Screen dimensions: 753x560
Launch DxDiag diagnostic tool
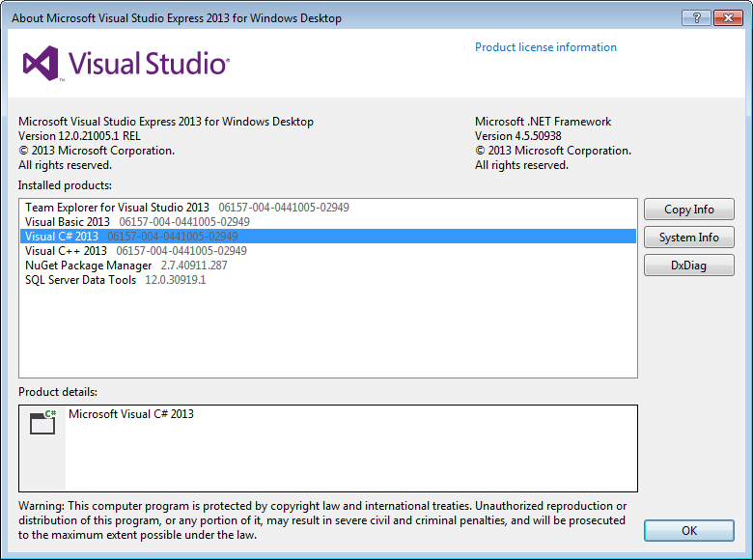689,266
